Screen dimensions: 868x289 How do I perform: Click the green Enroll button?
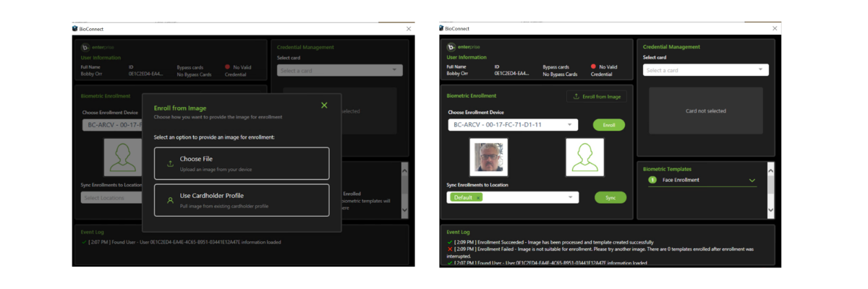click(609, 125)
